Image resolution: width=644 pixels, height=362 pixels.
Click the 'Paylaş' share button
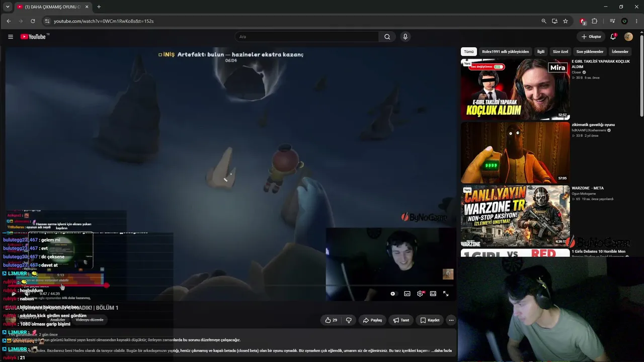[373, 320]
